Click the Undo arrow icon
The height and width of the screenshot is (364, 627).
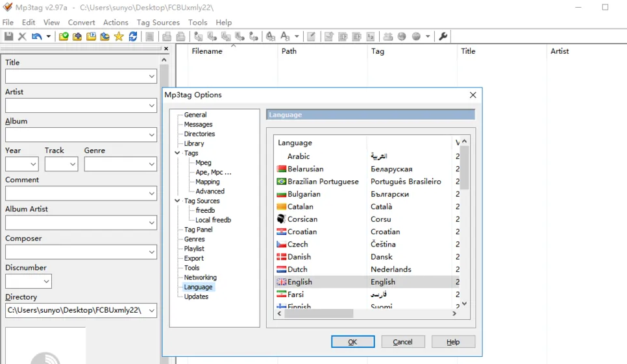(x=37, y=36)
